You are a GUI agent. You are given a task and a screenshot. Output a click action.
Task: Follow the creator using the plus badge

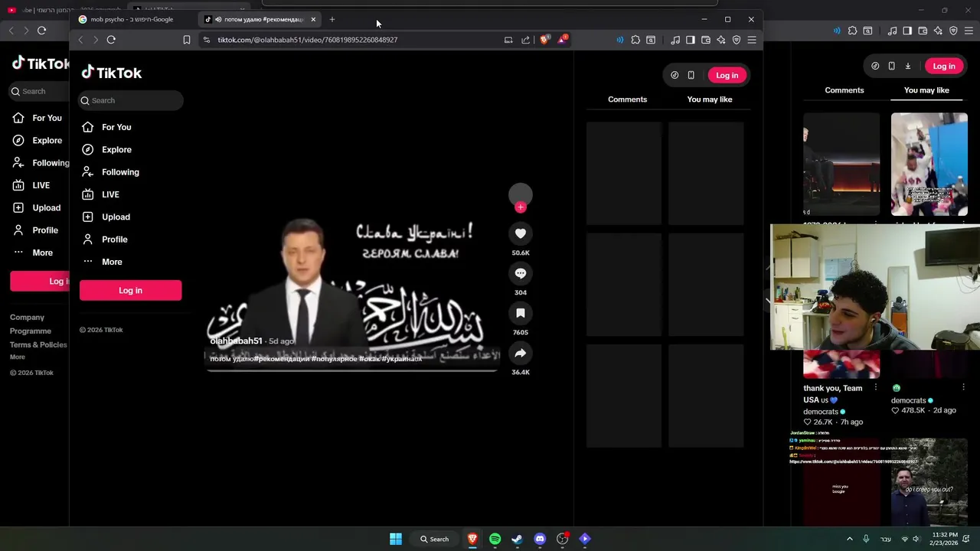coord(521,207)
